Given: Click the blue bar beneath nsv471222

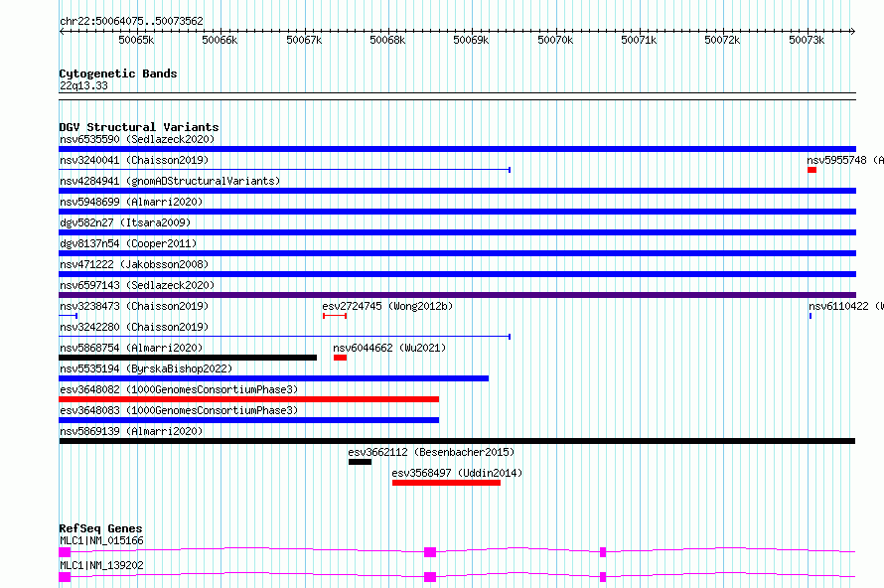Looking at the screenshot, I should [457, 274].
